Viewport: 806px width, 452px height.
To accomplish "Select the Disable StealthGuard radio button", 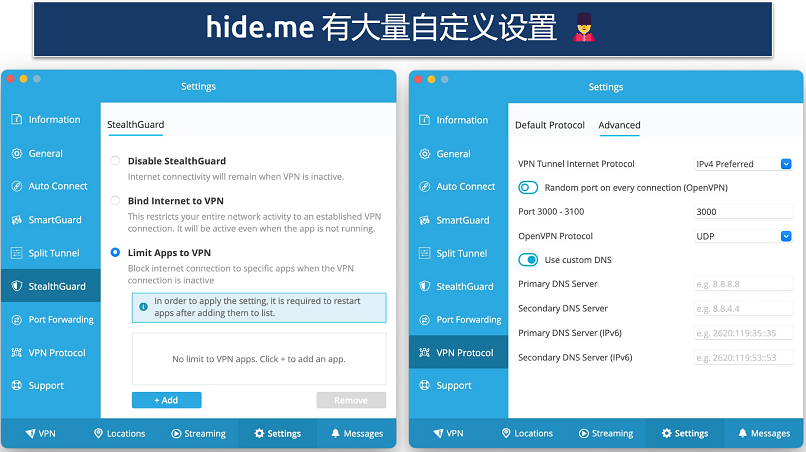I will (x=115, y=161).
